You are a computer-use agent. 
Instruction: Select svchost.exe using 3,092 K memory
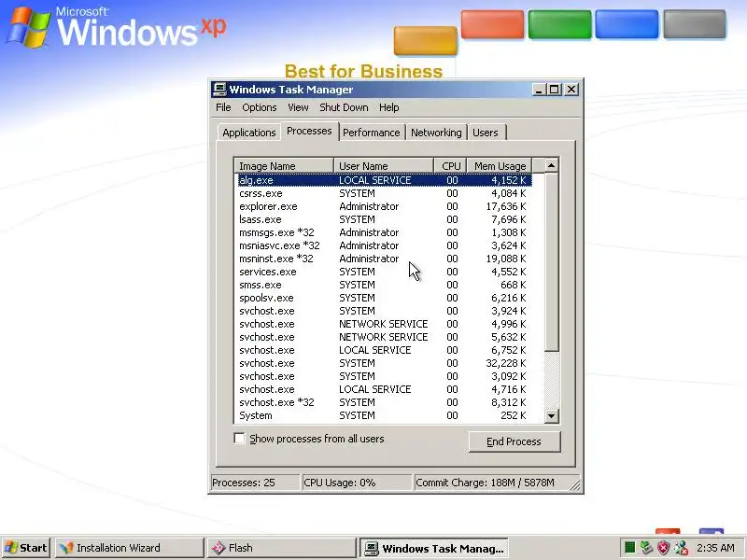[384, 376]
